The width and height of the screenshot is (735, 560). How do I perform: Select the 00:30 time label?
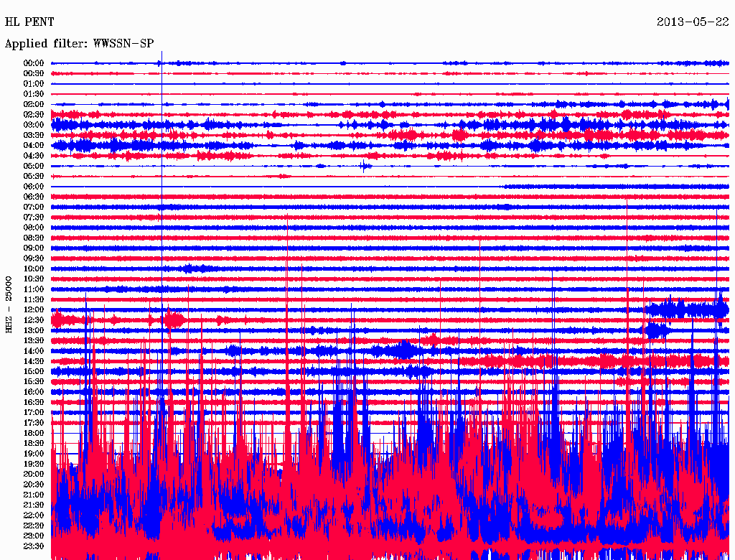[34, 73]
